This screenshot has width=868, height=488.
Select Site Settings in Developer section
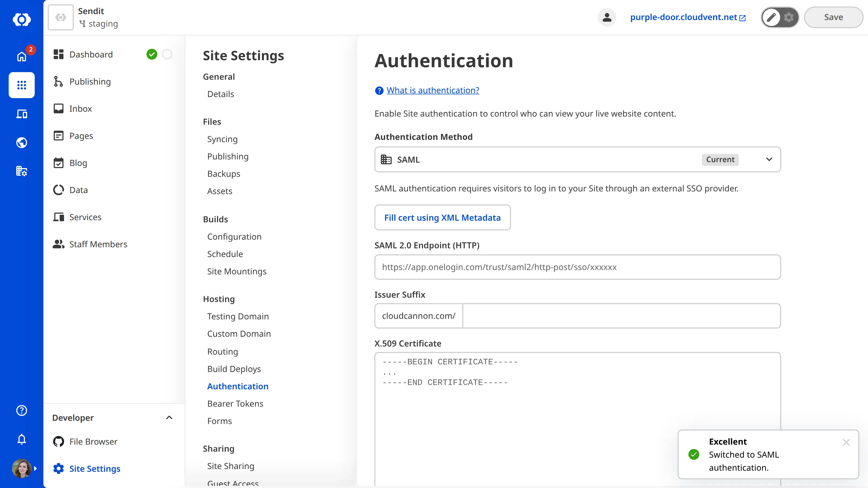pos(94,468)
